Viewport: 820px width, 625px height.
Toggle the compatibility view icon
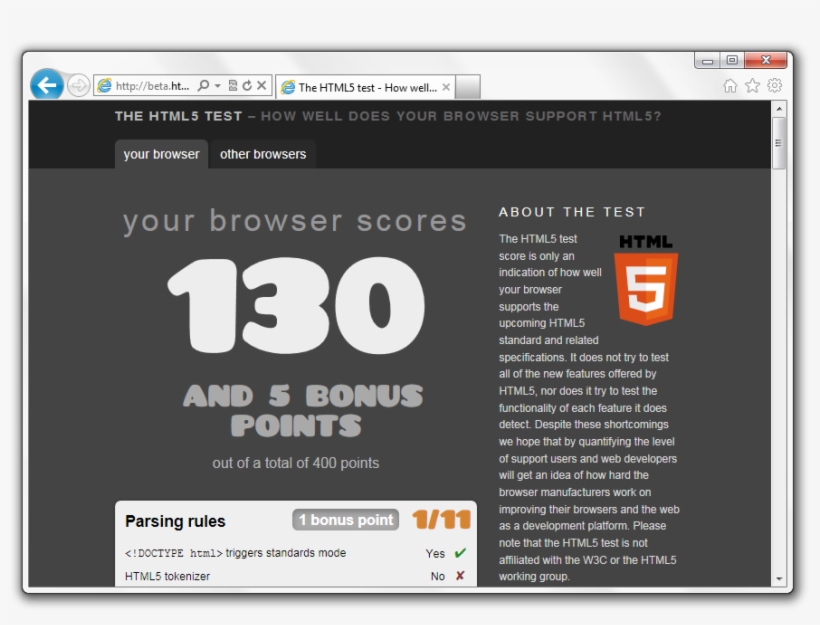[232, 87]
